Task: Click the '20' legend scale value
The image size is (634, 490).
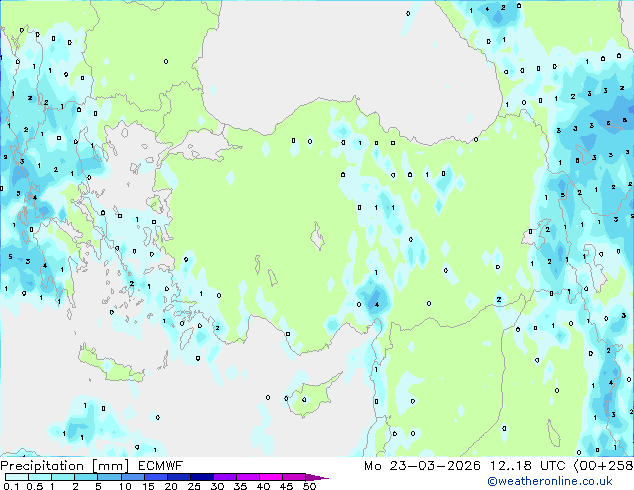Action: click(171, 486)
